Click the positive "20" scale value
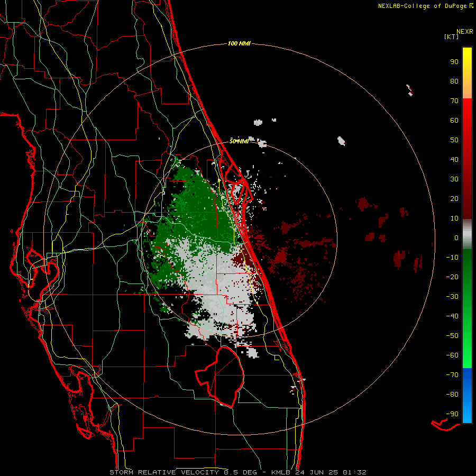The width and height of the screenshot is (476, 476). click(454, 199)
